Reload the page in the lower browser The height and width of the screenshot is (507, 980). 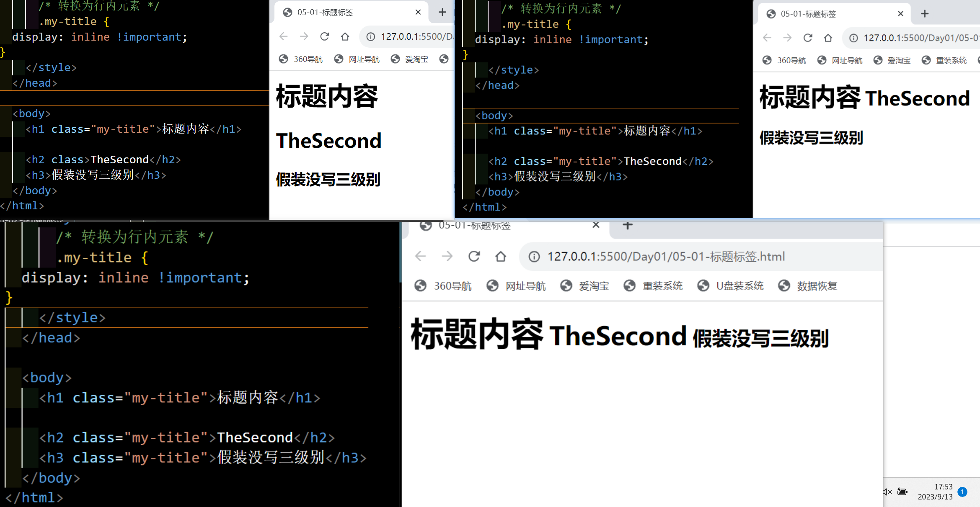(474, 256)
